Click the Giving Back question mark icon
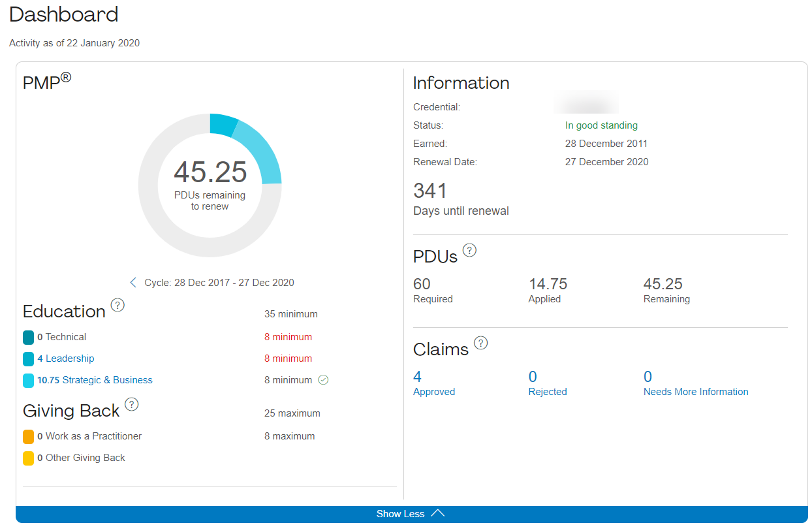The height and width of the screenshot is (525, 812). 132,404
